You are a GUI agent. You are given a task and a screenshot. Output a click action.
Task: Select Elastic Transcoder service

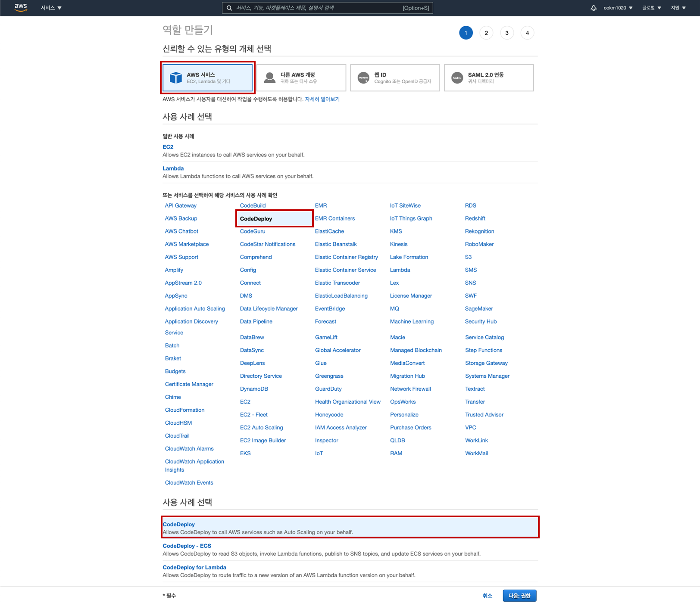pos(337,283)
